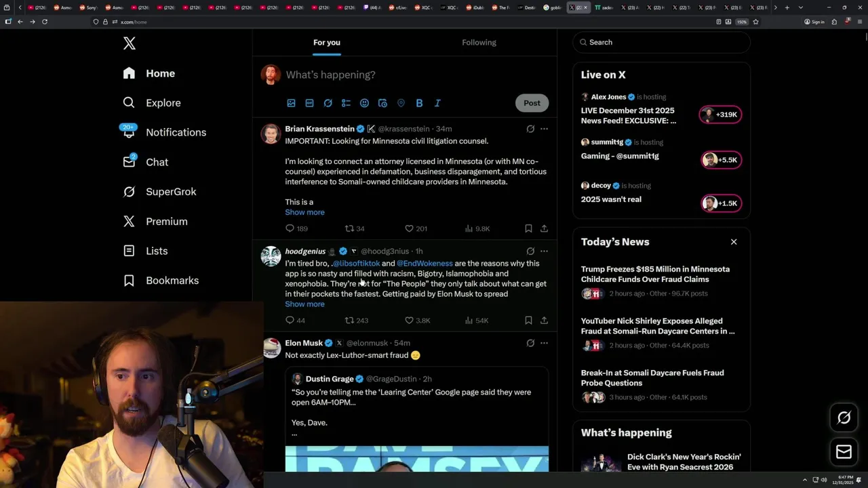The image size is (868, 488).
Task: Click Sign in in browser toolbar
Action: [x=814, y=22]
